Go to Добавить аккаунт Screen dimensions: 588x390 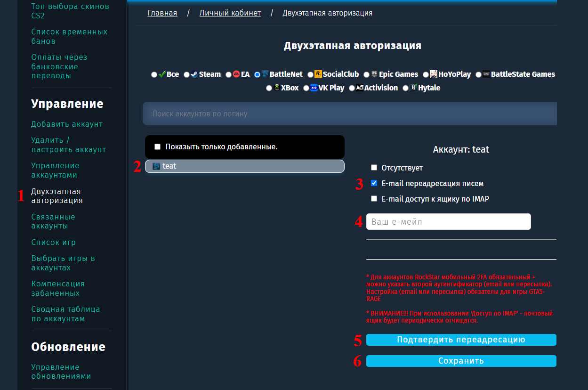pos(67,124)
